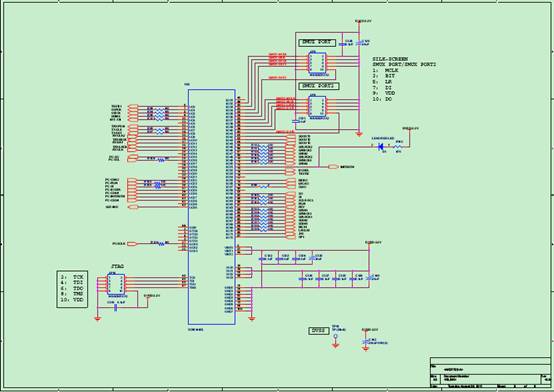The height and width of the screenshot is (392, 554).
Task: Select the off-page port right of center
Action: 334,167
